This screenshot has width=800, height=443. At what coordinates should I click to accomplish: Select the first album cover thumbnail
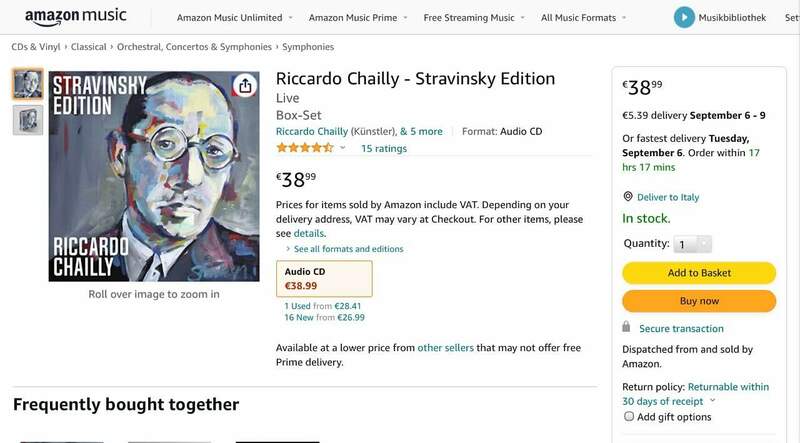pos(27,84)
